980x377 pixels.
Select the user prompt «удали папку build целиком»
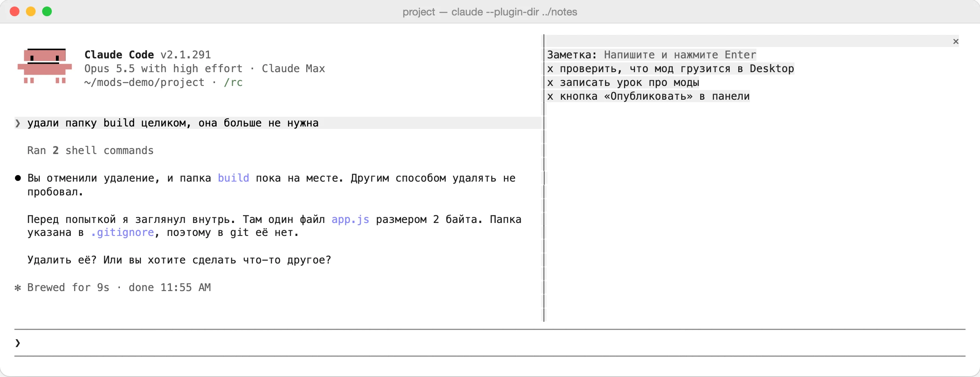[x=278, y=123]
